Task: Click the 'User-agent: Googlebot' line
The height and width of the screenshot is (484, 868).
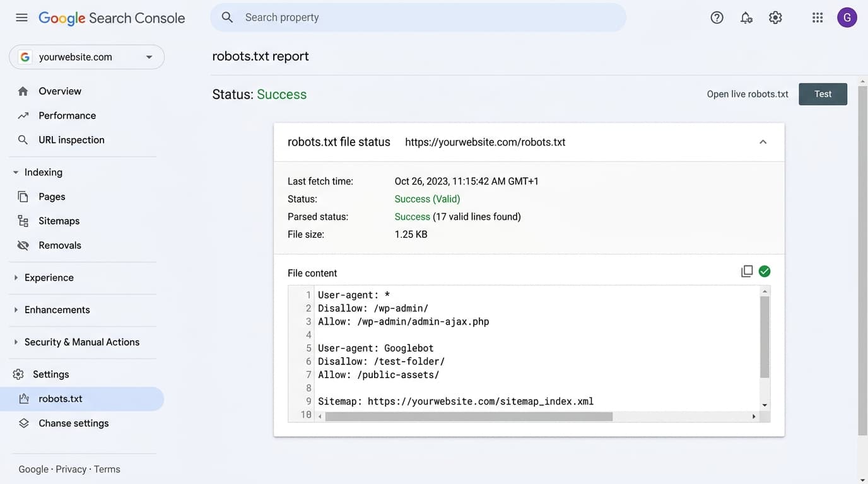Action: (x=376, y=348)
